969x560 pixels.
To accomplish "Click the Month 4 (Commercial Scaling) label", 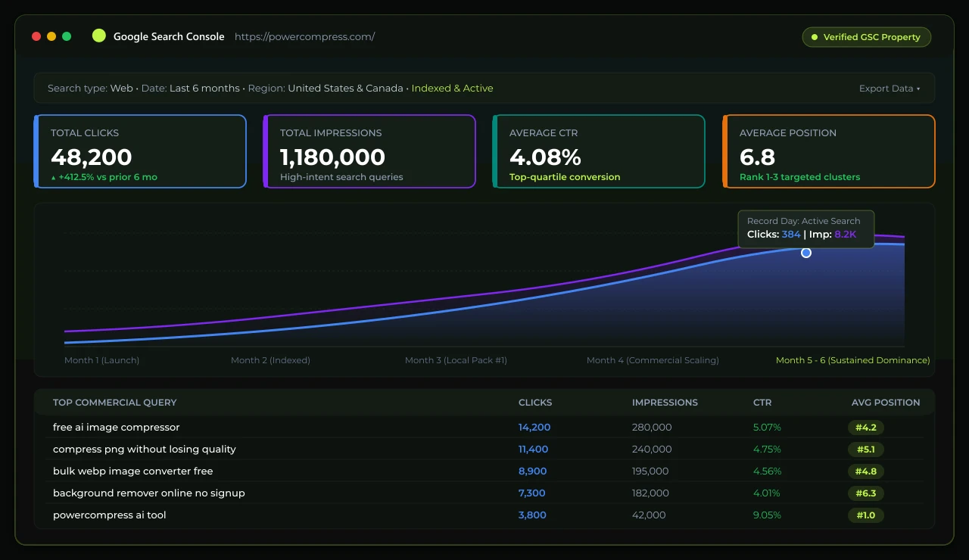I will (653, 360).
